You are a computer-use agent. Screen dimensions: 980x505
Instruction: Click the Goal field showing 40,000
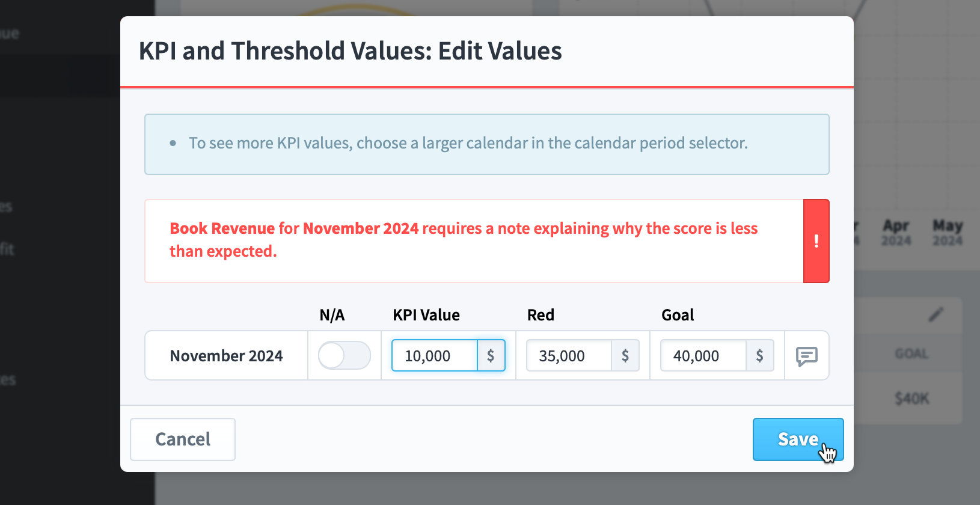[x=703, y=355]
